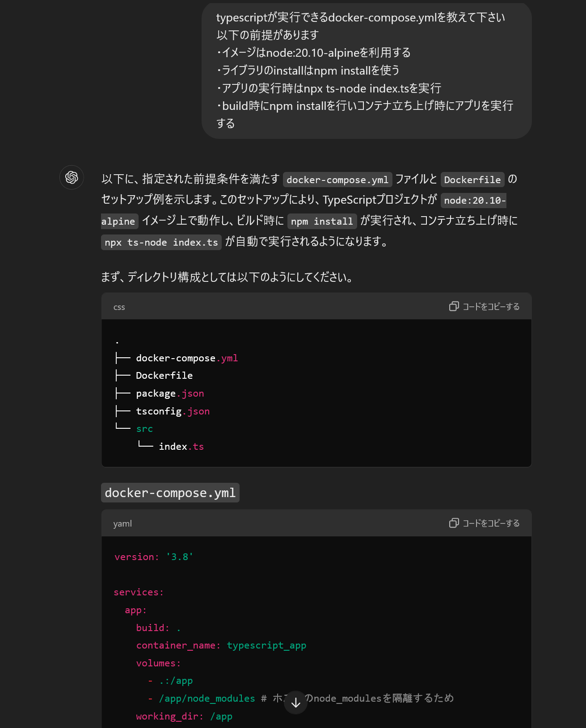586x728 pixels.
Task: Click the copy icon on the yaml code block
Action: (x=454, y=523)
